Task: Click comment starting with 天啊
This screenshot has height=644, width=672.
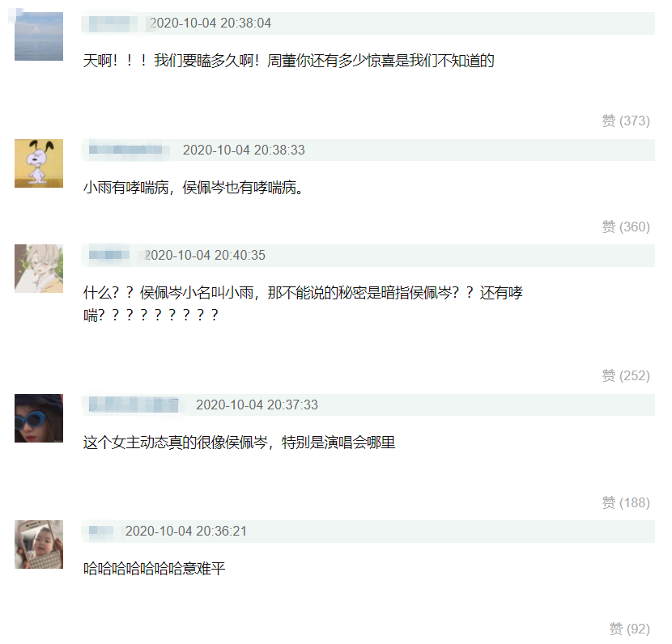Action: (x=289, y=61)
